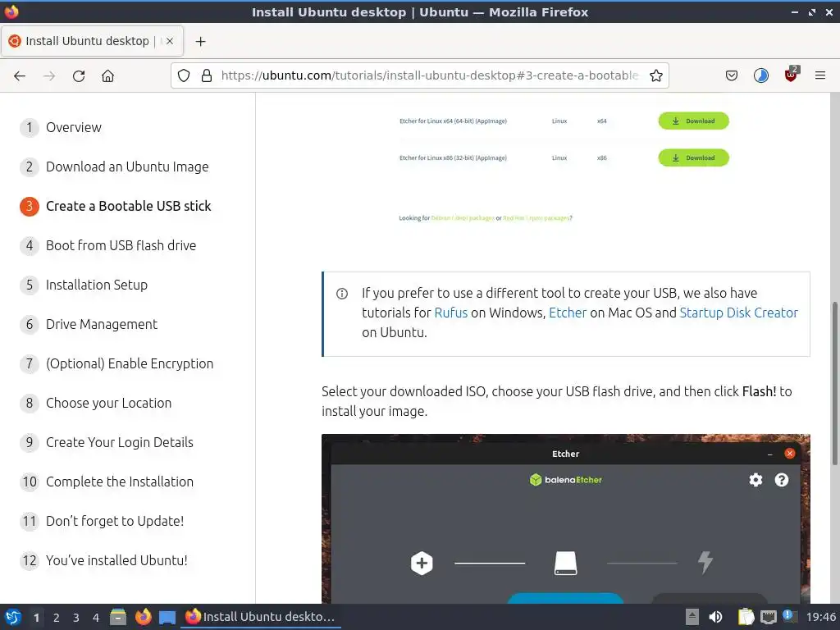
Task: Open the Startup Disk Creator link
Action: click(739, 313)
